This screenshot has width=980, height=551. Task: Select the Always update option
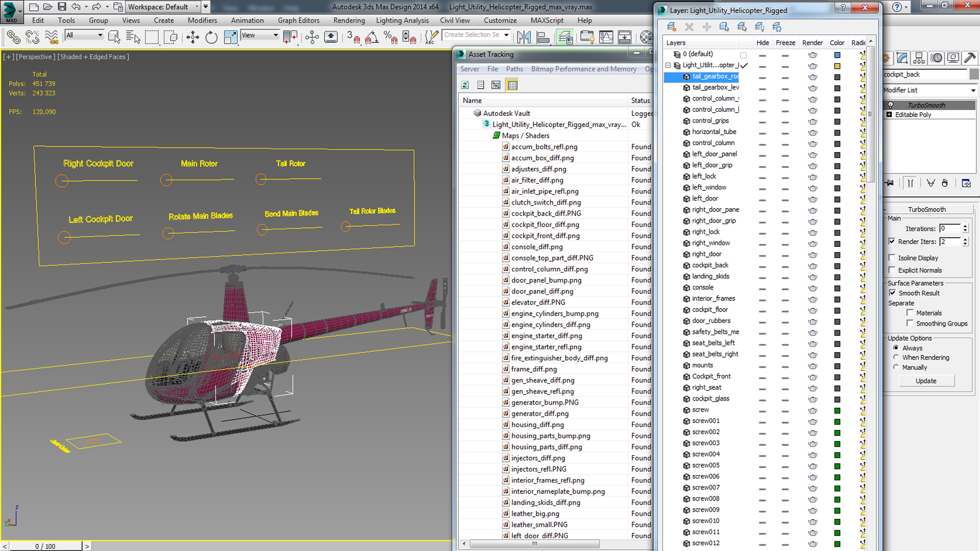(x=896, y=347)
